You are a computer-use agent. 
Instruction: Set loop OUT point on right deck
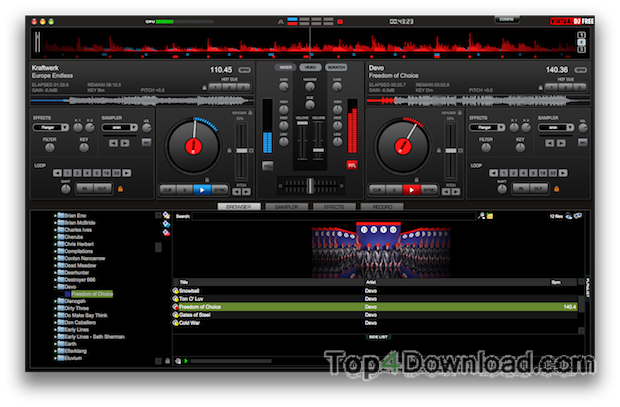point(539,189)
